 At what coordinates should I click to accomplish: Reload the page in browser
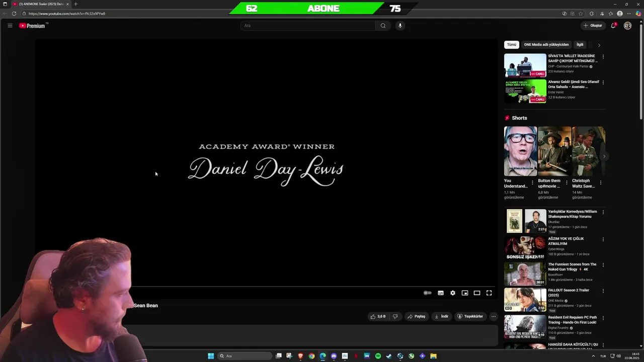(14, 14)
